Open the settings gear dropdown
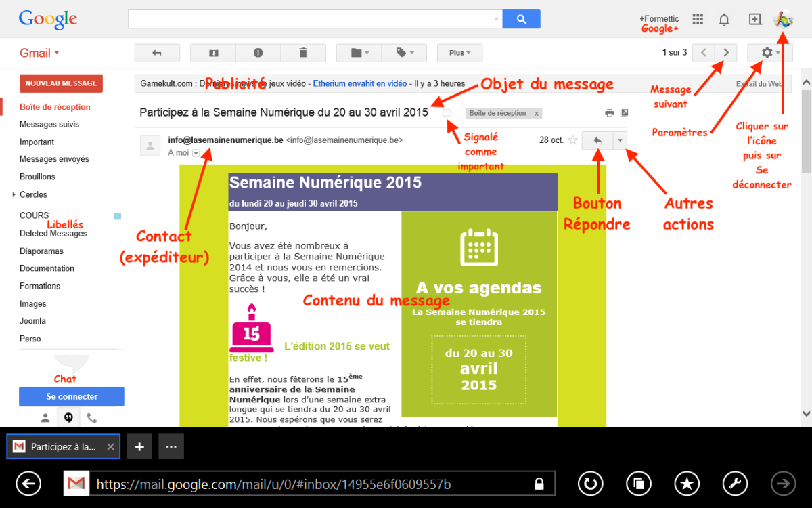 (x=770, y=53)
